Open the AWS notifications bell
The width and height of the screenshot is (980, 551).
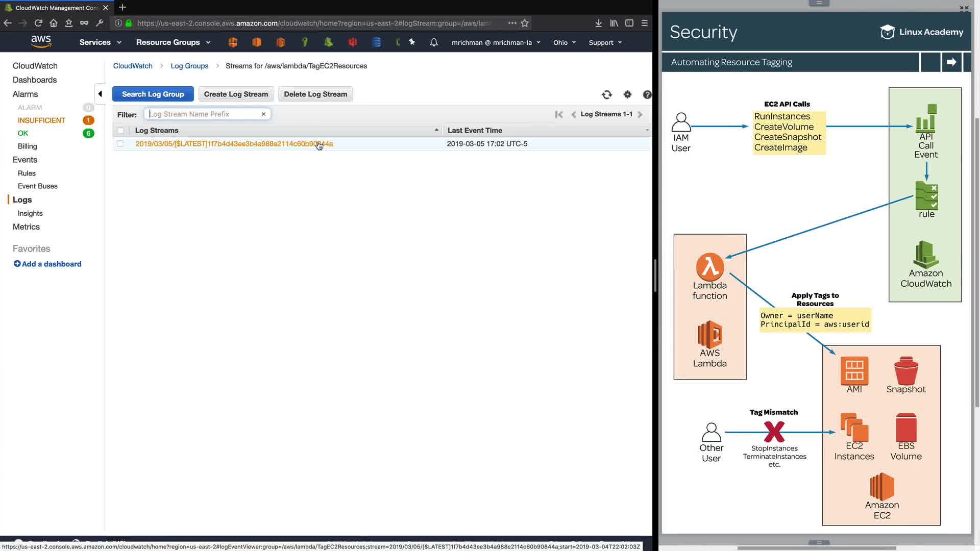pos(433,42)
